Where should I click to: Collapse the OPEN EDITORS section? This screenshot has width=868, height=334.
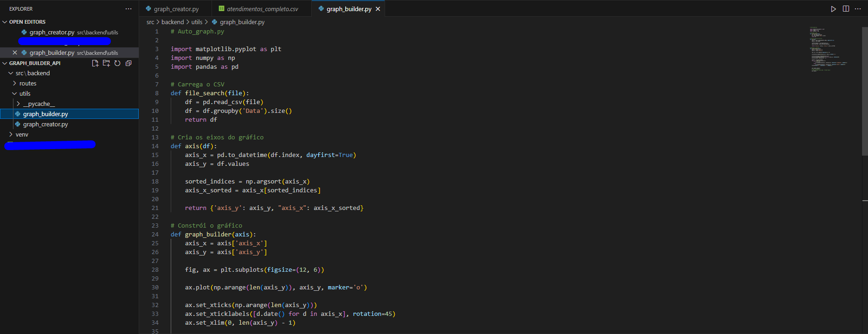[5, 22]
